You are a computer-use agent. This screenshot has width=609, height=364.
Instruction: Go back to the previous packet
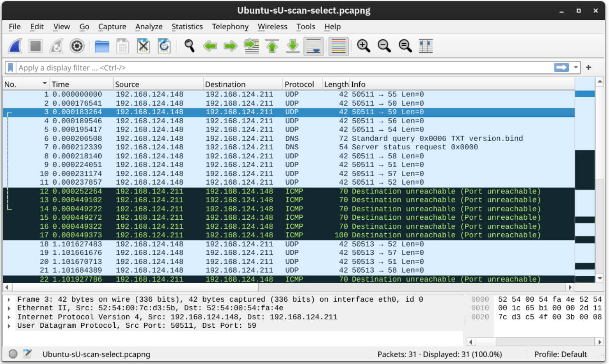(210, 46)
